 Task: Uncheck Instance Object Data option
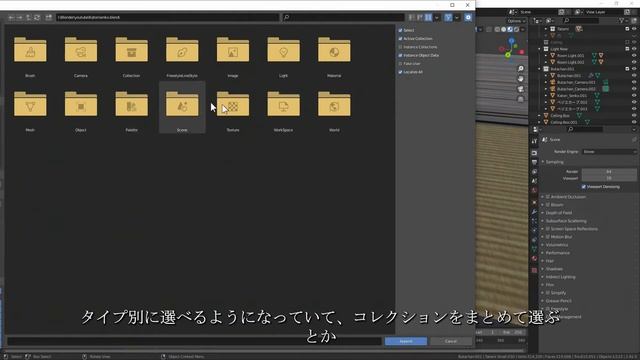(400, 55)
